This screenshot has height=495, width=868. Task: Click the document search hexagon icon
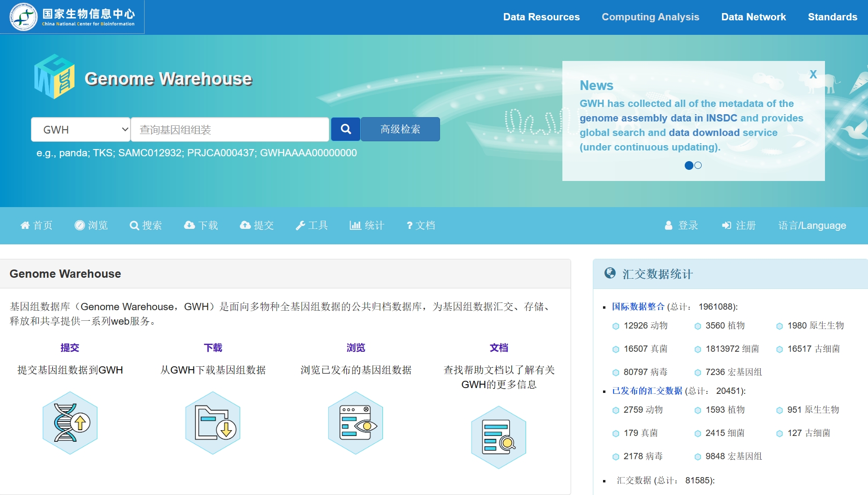tap(499, 437)
